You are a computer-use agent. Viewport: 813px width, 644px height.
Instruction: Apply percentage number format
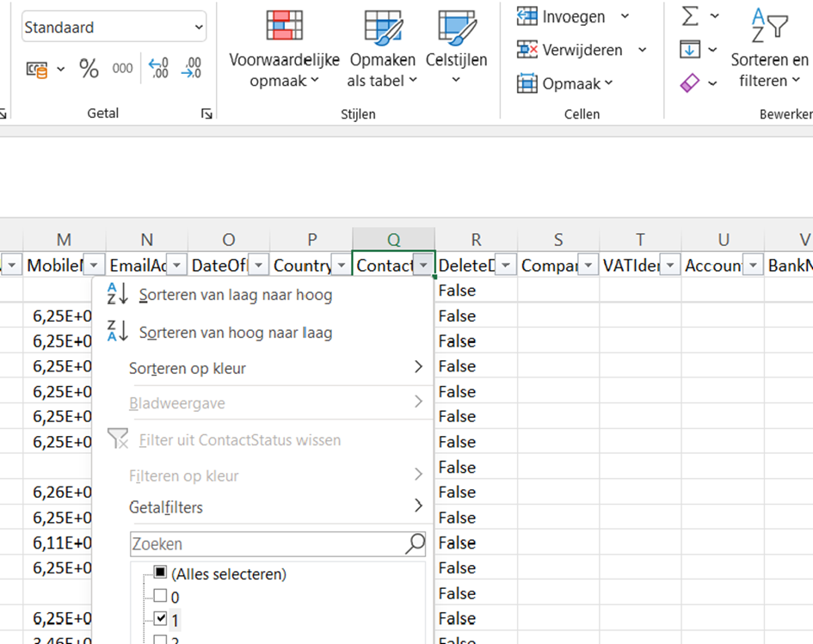[89, 69]
